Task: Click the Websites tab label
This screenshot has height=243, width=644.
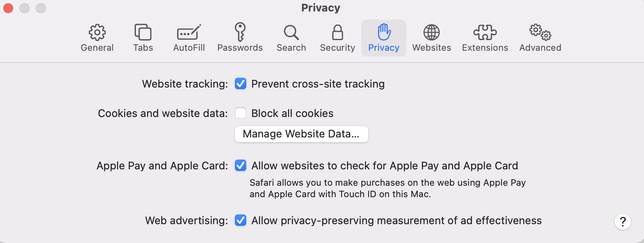Action: click(x=432, y=48)
